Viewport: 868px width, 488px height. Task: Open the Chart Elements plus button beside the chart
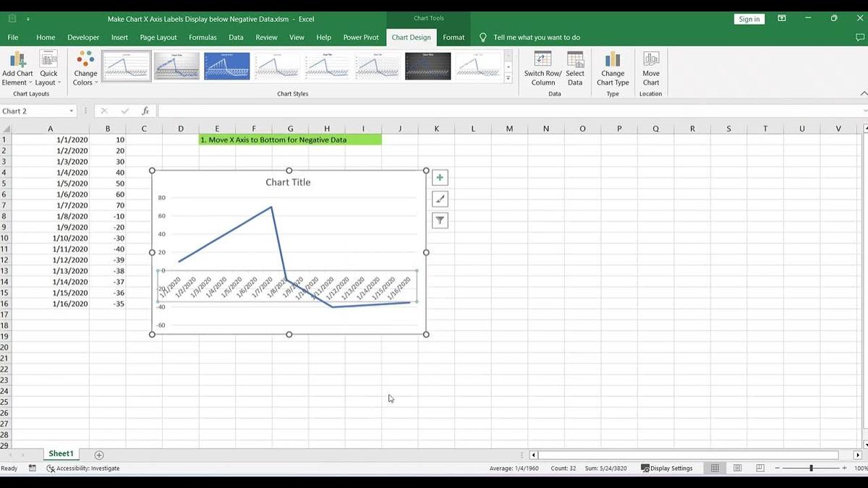click(x=440, y=177)
